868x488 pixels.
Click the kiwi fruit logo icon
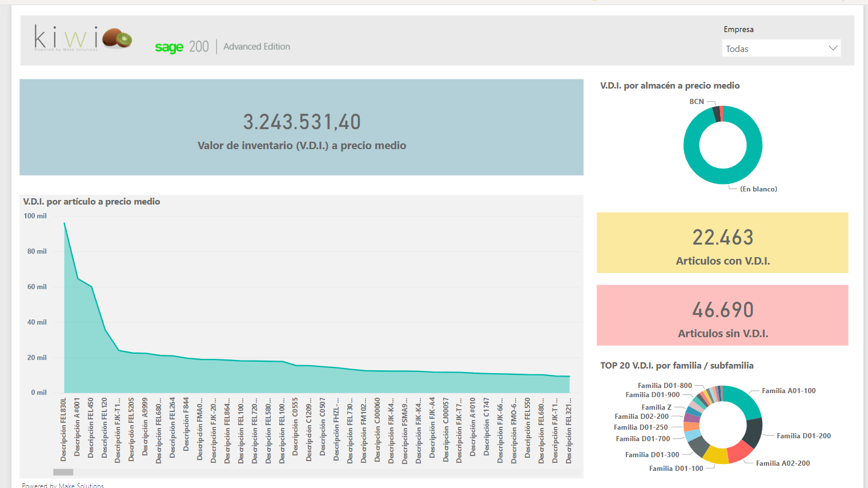[118, 38]
